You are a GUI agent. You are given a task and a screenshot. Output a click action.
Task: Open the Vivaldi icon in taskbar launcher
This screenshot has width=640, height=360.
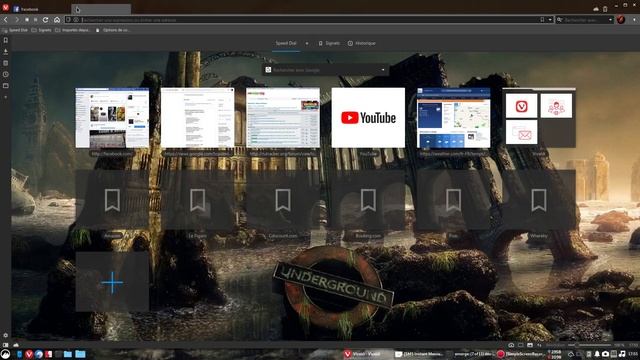(x=29, y=354)
